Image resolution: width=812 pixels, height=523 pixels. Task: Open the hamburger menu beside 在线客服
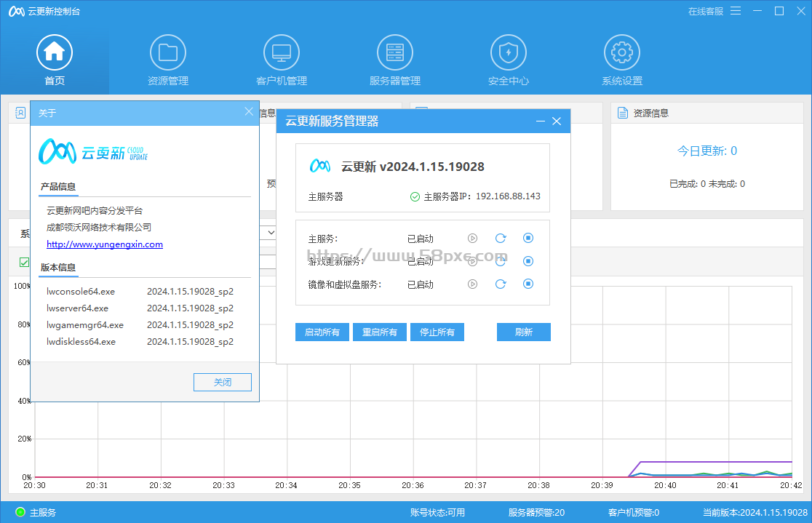pyautogui.click(x=736, y=11)
